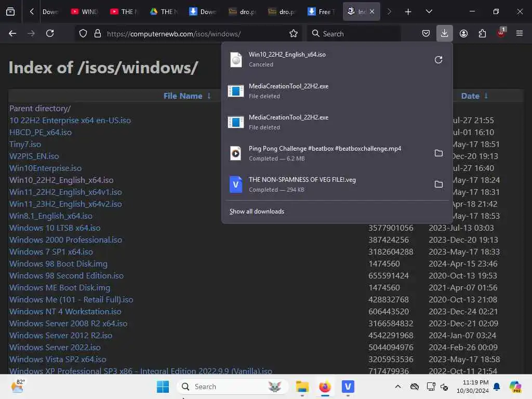Click the uBlock Origin extension icon

pos(501,33)
